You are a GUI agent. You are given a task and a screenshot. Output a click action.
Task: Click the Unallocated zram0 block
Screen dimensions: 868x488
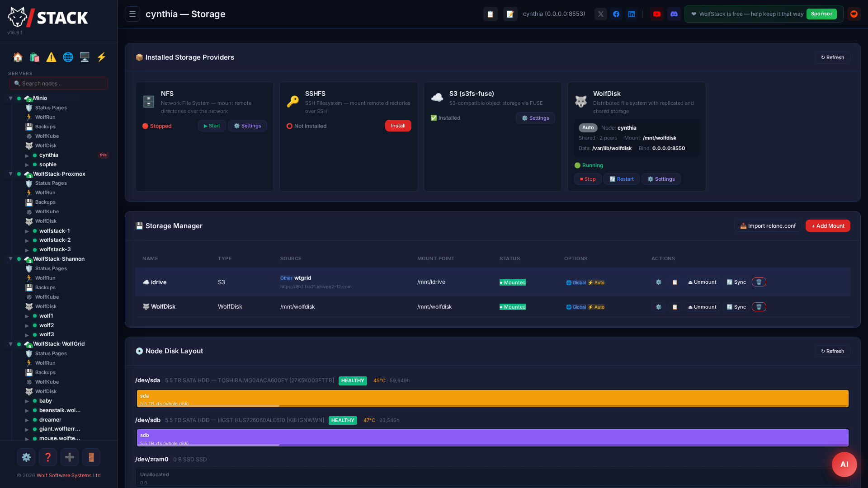[x=493, y=477]
